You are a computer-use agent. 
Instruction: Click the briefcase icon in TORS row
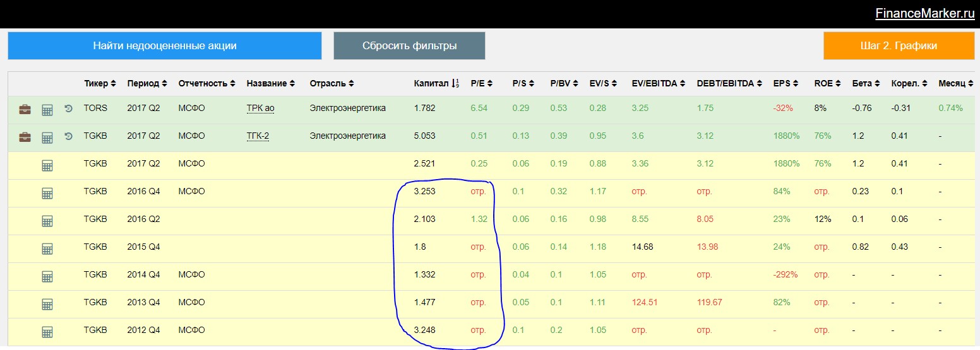tap(25, 109)
